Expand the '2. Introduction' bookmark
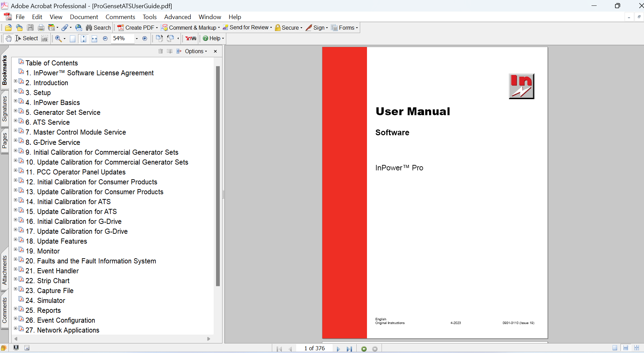This screenshot has height=353, width=644. 15,81
